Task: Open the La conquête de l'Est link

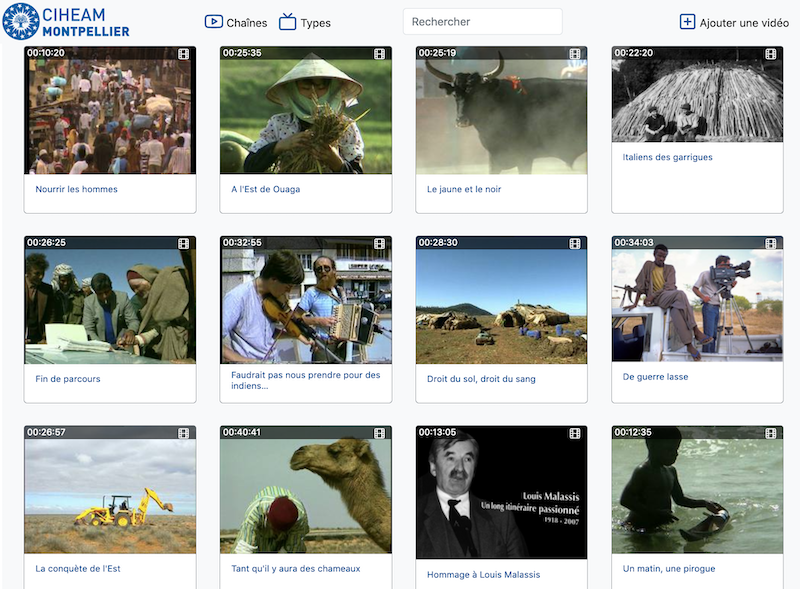Action: tap(78, 569)
